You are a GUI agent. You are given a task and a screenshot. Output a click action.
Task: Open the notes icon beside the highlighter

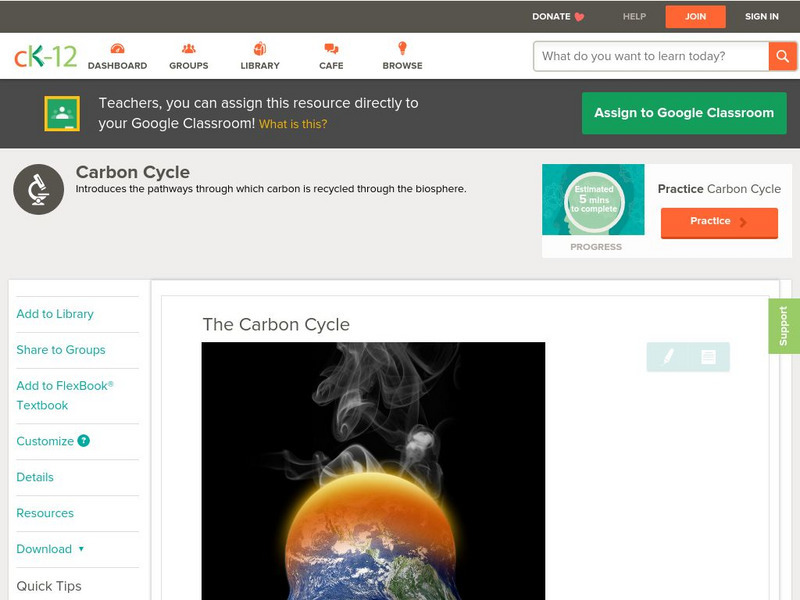point(708,357)
